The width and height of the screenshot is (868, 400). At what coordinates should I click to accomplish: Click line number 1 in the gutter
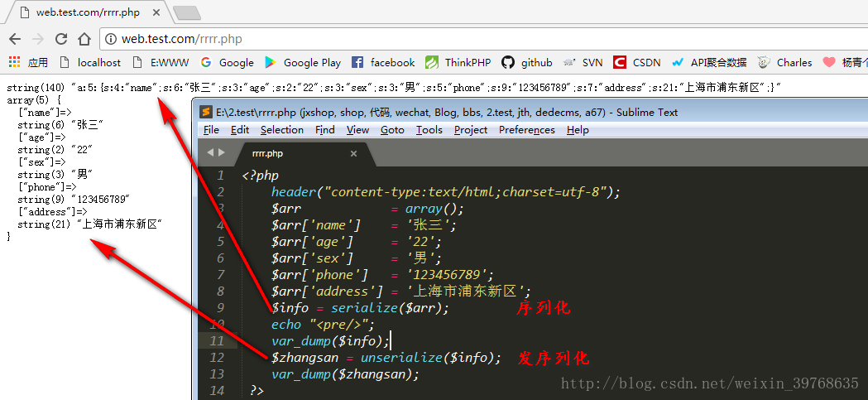(221, 176)
